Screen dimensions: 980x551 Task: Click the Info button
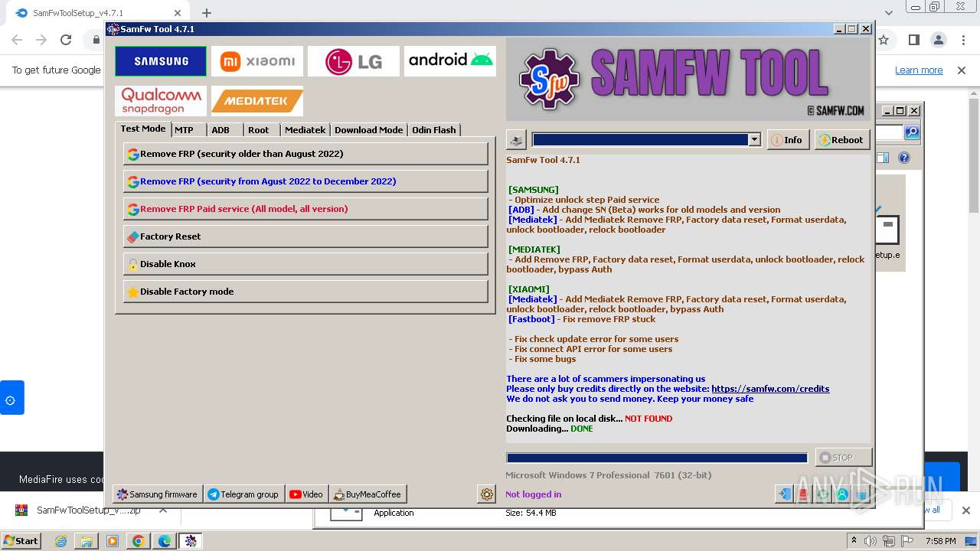(x=788, y=140)
